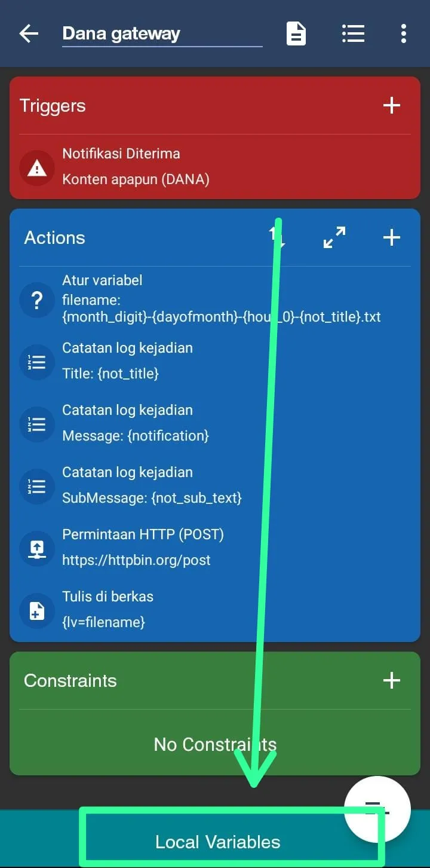The width and height of the screenshot is (430, 868).
Task: Open the macro description document icon
Action: point(296,34)
